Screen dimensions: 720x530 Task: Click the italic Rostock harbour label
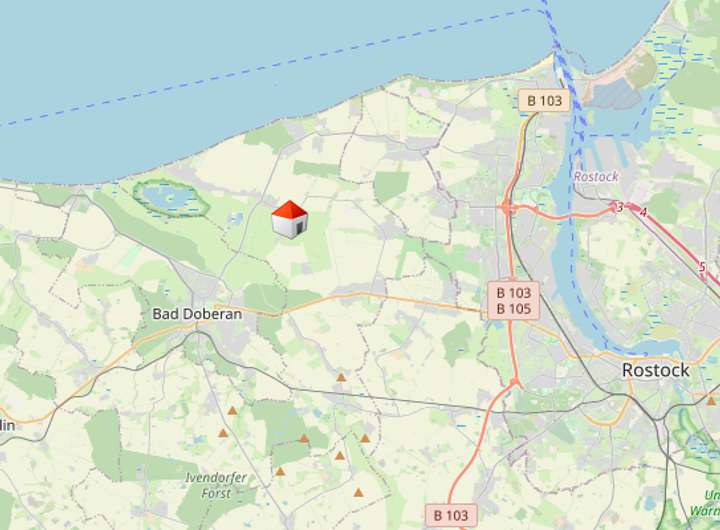tap(596, 176)
